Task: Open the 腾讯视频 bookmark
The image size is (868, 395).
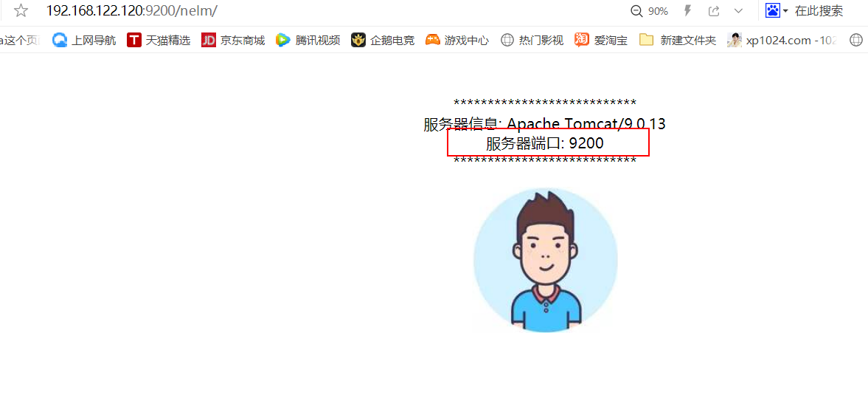Action: [x=308, y=40]
